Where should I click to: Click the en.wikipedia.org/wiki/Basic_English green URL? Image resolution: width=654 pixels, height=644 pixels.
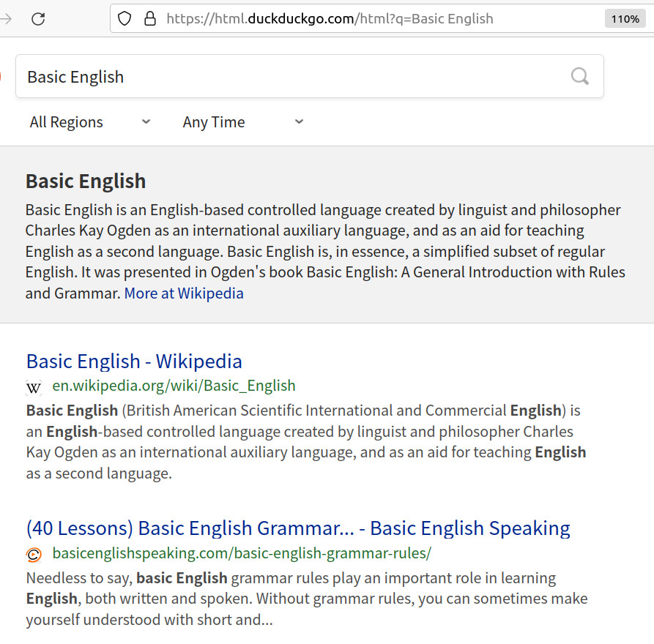pyautogui.click(x=174, y=386)
